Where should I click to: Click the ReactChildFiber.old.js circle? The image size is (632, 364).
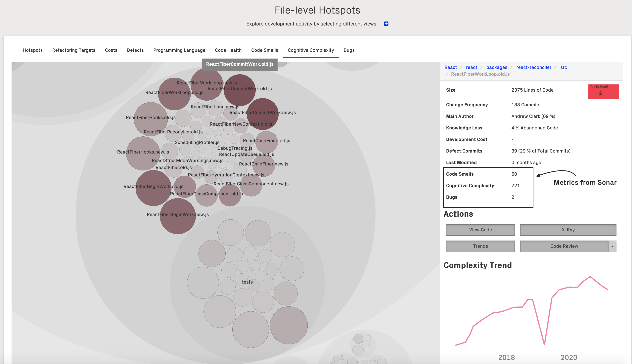point(266,142)
